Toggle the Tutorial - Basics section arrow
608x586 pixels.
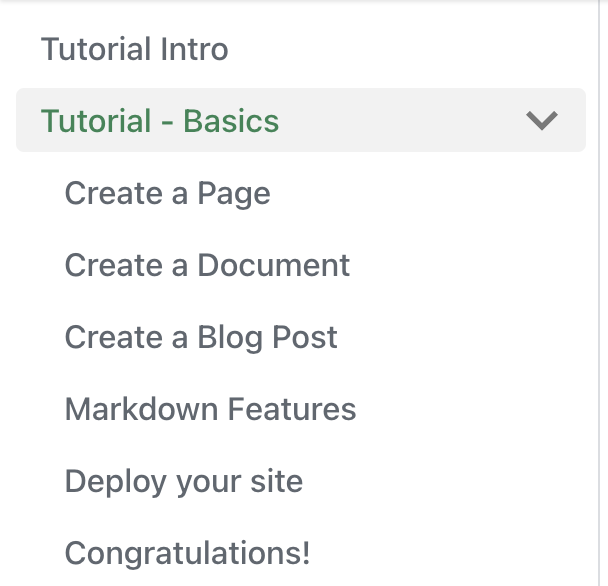click(542, 120)
